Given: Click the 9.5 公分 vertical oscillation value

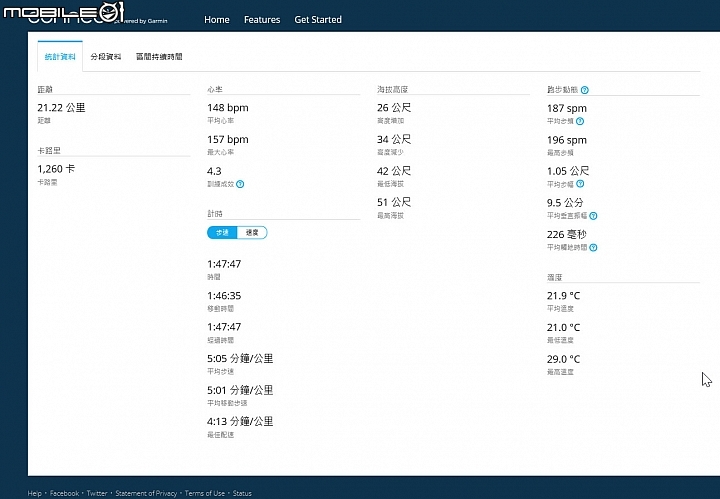Looking at the screenshot, I should tap(565, 203).
